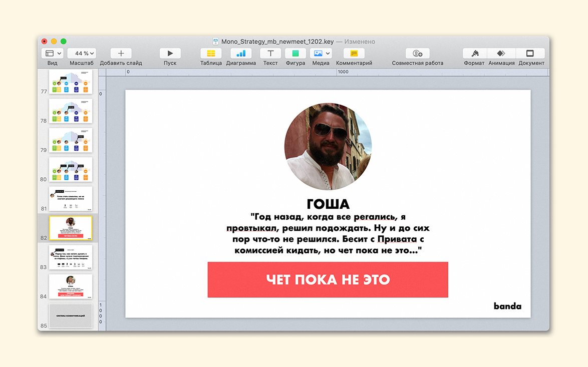Screen dimensions: 588x367
Task: Start the slideshow with the Пуск button
Action: 170,53
